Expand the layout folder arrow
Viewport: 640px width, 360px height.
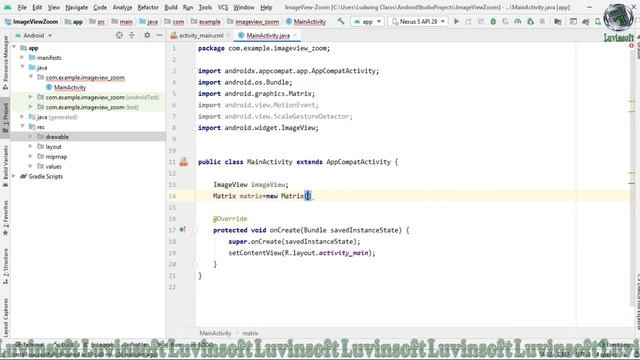coord(30,147)
